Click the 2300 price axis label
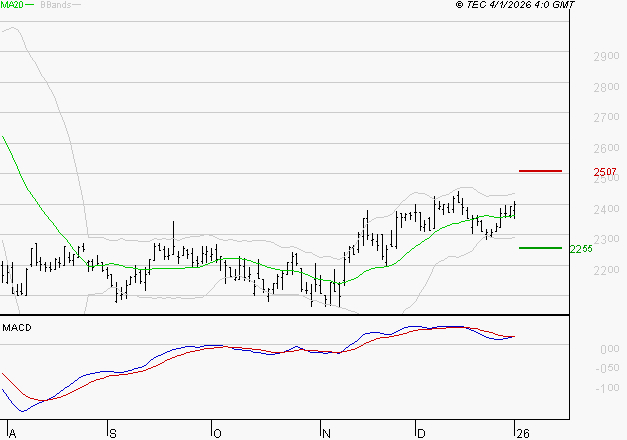The image size is (627, 440). (x=606, y=240)
